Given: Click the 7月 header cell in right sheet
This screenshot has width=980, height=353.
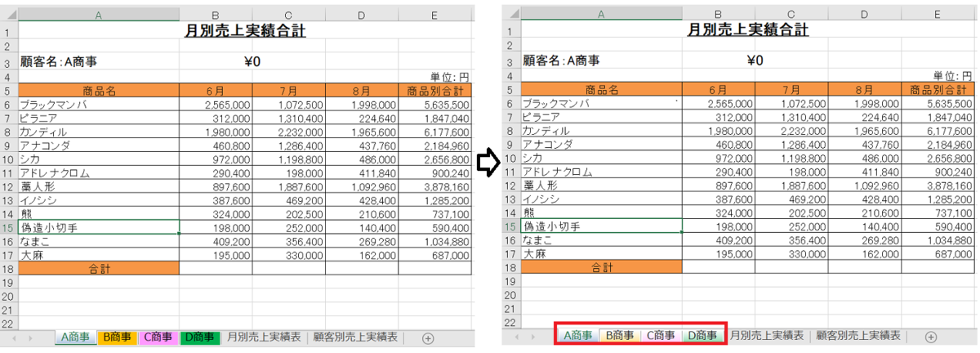Looking at the screenshot, I should coord(791,90).
